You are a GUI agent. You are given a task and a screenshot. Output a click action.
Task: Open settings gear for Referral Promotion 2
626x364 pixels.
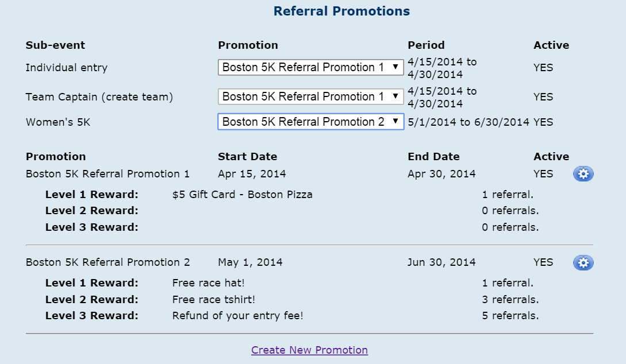[583, 262]
